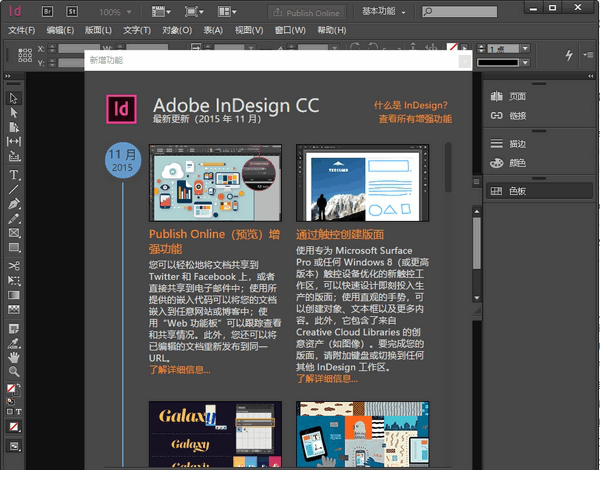Open the stroke weight dropdown arrow
600x488 pixels.
pyautogui.click(x=525, y=49)
